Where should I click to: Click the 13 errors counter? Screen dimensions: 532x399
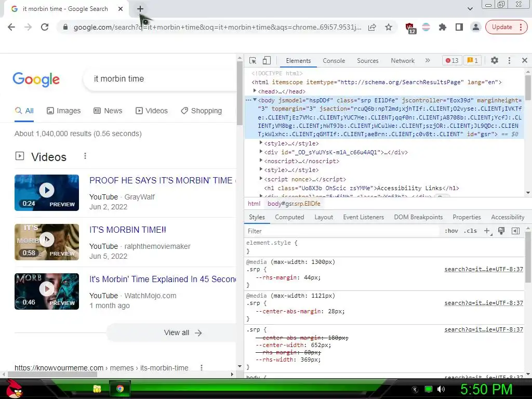(452, 61)
